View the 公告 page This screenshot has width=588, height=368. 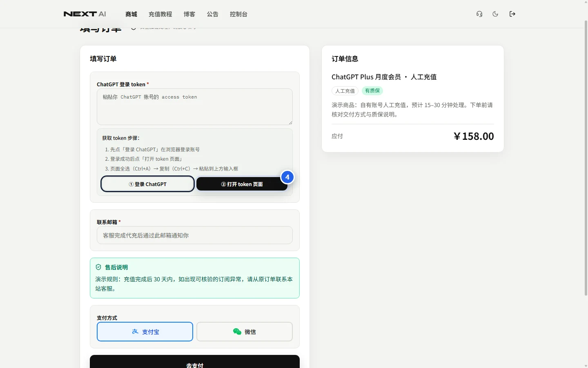(x=213, y=14)
